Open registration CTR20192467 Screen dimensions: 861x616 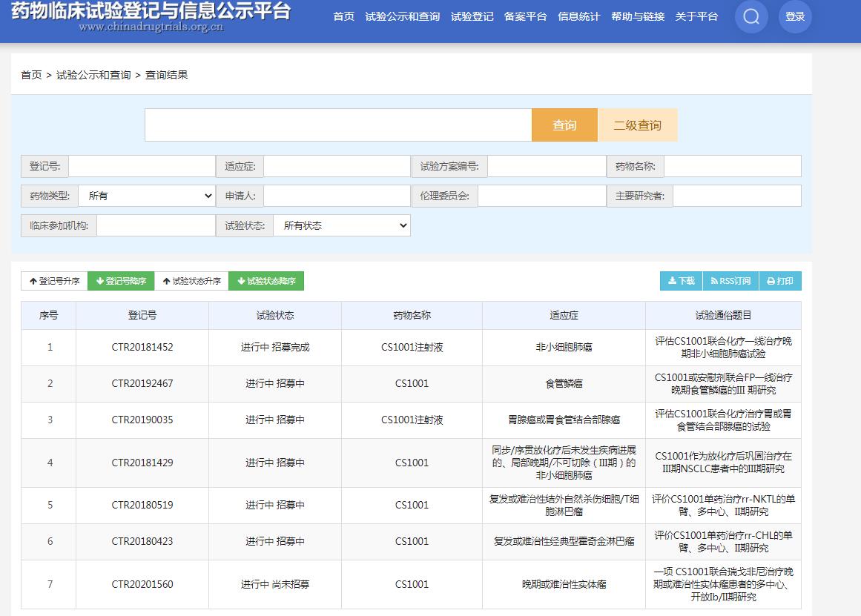click(x=142, y=383)
